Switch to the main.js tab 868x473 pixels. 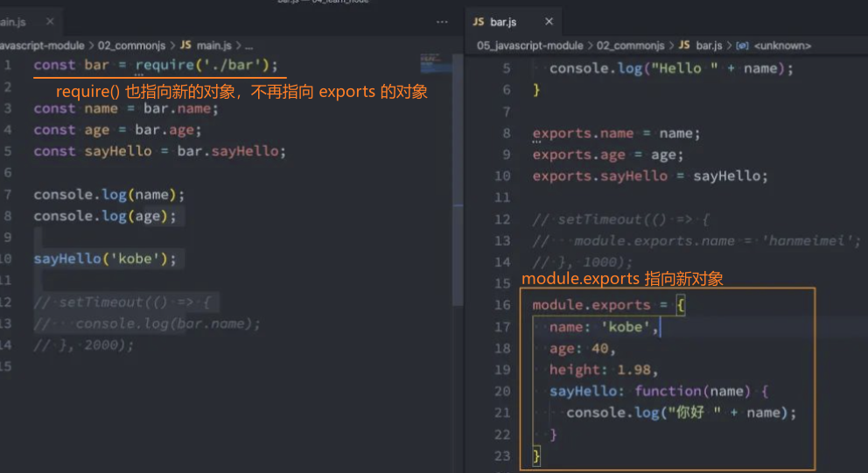point(16,21)
